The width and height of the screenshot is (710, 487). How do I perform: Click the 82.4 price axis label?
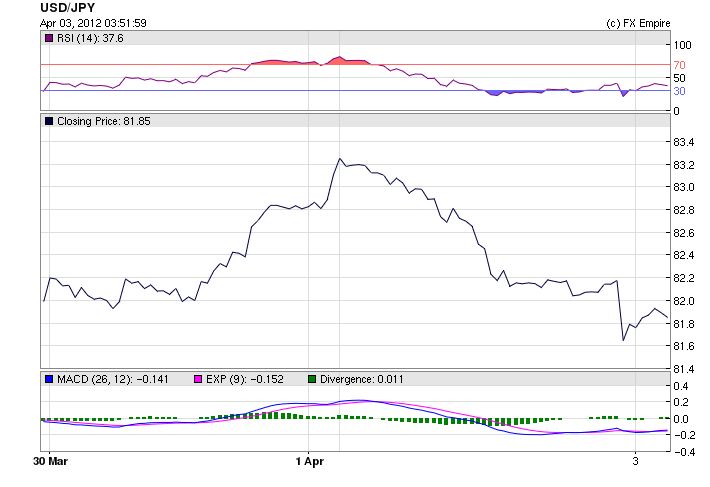(x=684, y=255)
